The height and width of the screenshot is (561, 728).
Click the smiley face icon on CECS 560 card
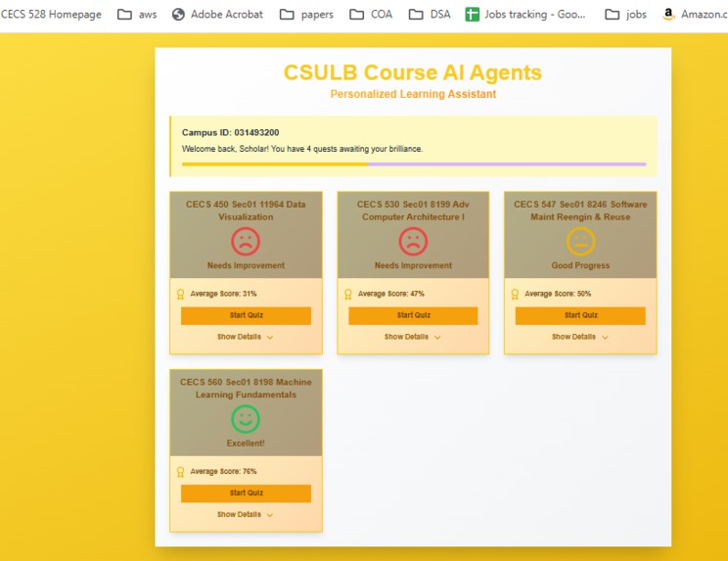point(246,419)
